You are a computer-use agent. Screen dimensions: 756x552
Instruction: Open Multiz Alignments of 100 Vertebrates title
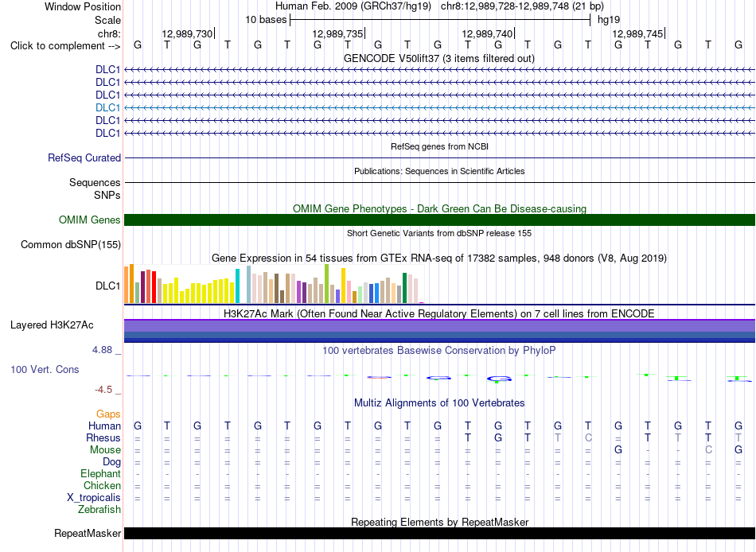pyautogui.click(x=439, y=402)
